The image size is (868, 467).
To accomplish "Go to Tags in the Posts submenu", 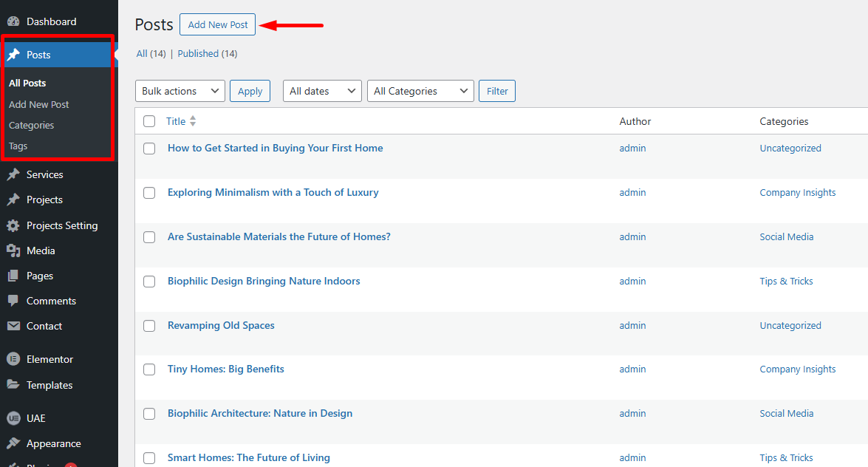I will (x=18, y=146).
